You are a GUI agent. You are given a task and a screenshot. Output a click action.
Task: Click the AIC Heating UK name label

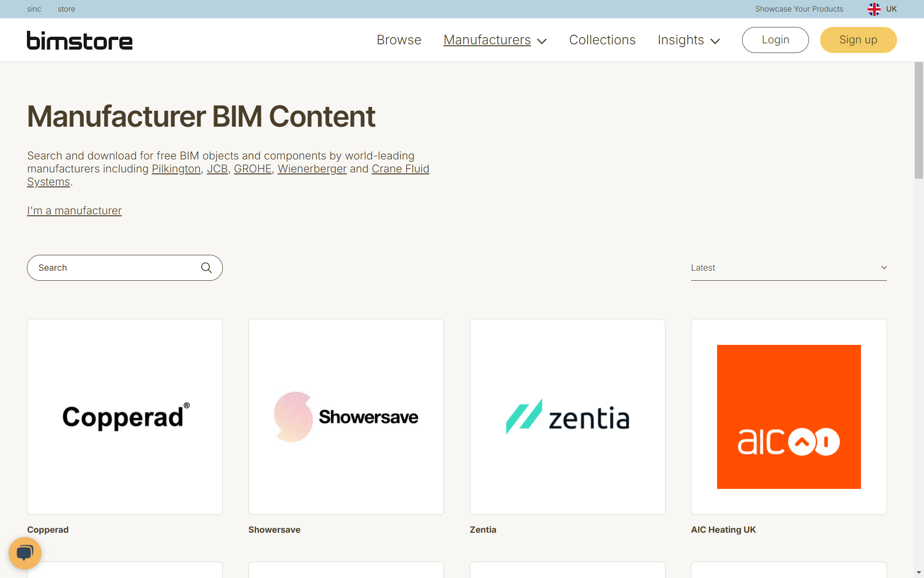click(x=723, y=530)
